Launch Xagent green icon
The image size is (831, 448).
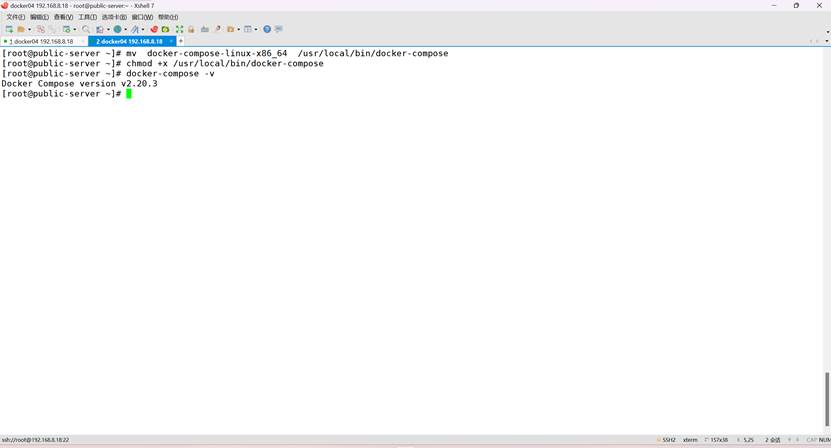tap(165, 29)
